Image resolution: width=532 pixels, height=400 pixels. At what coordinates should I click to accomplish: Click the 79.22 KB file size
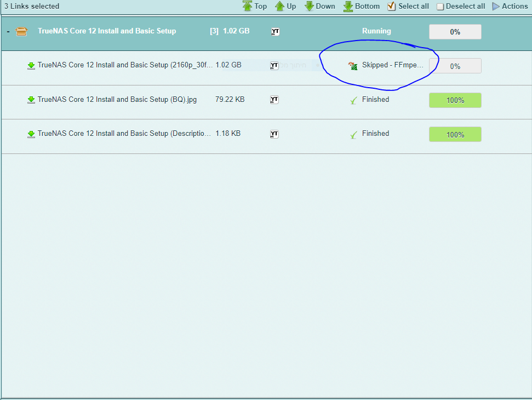tap(230, 99)
